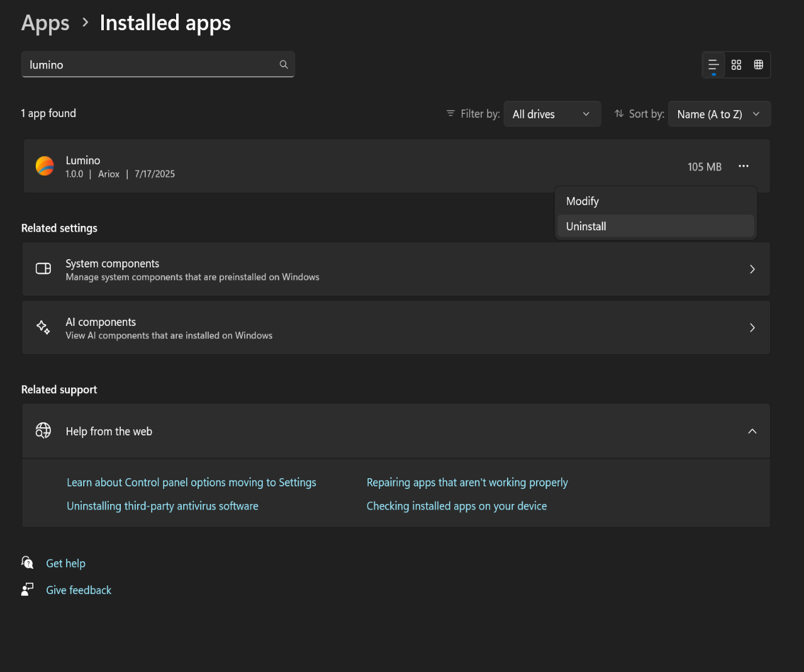Click the AI components entry title
804x672 pixels.
tap(101, 322)
